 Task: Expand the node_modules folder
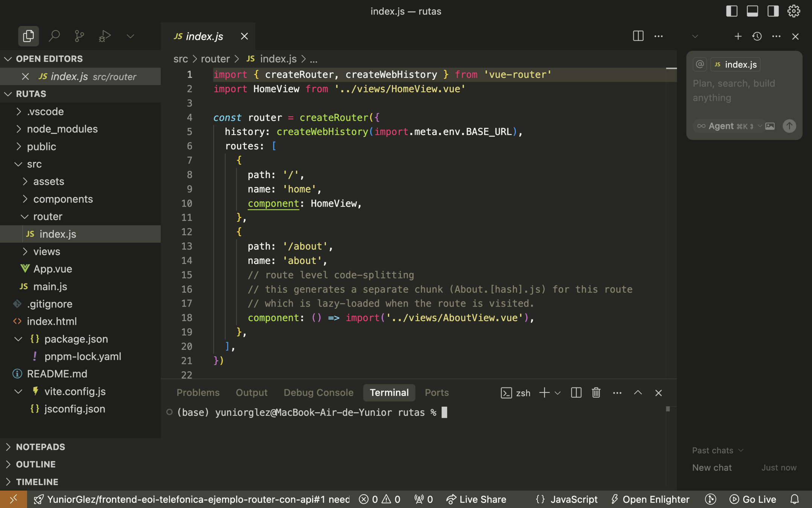[x=62, y=129]
